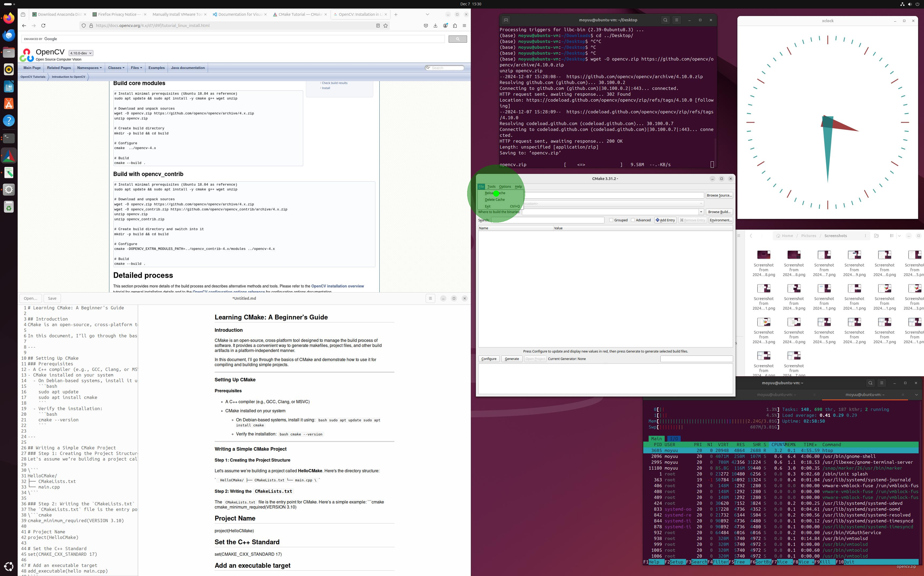Screen dimensions: 924x576
Task: Open the Firefox downloads icon
Action: [x=435, y=25]
